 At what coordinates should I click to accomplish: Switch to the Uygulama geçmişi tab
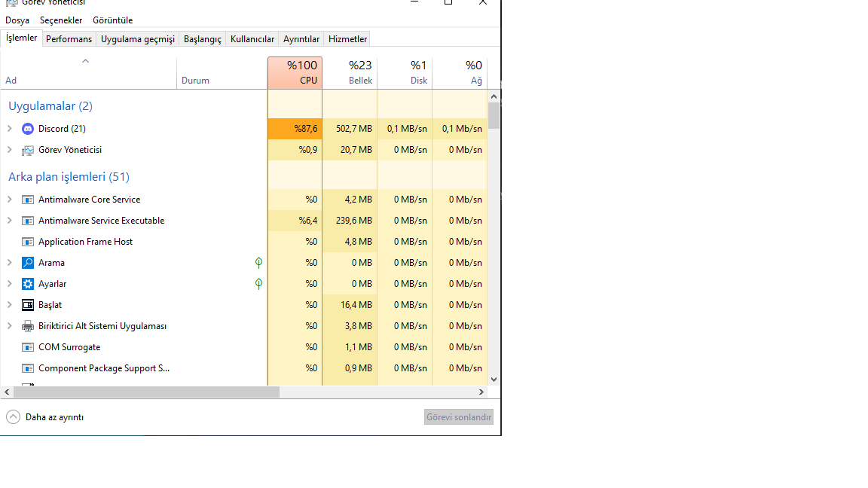tap(138, 39)
